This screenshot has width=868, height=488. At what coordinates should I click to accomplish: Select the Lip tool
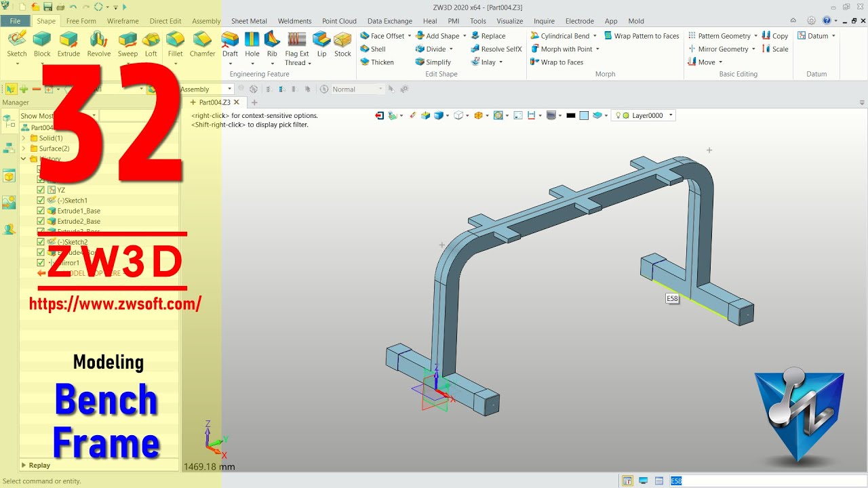pyautogui.click(x=321, y=43)
